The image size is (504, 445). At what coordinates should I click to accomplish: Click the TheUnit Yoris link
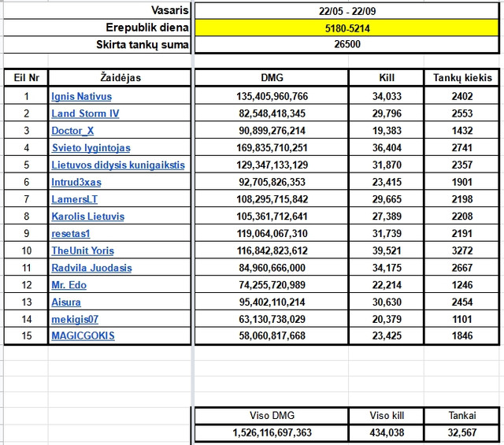pyautogui.click(x=83, y=250)
